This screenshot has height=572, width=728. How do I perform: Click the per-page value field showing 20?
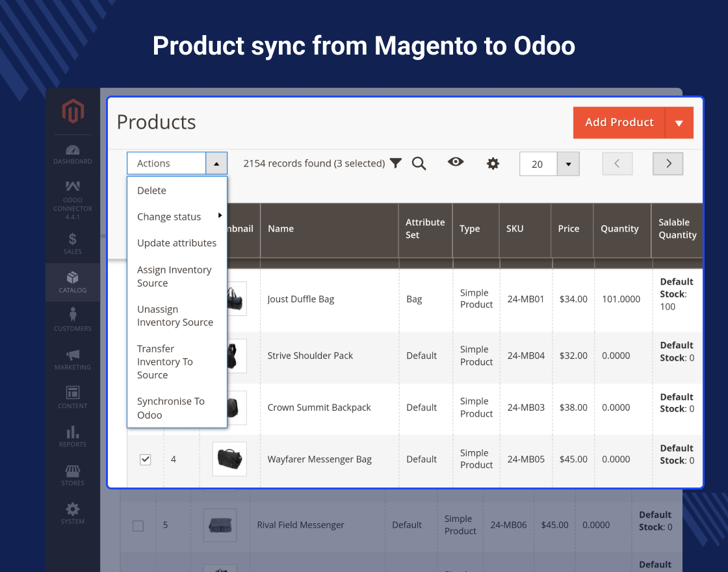click(538, 164)
